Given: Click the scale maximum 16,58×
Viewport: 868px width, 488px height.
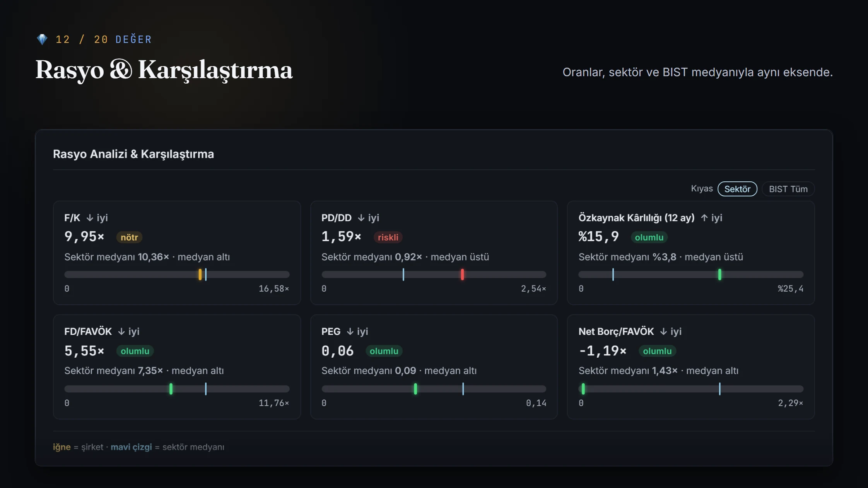Looking at the screenshot, I should point(274,289).
